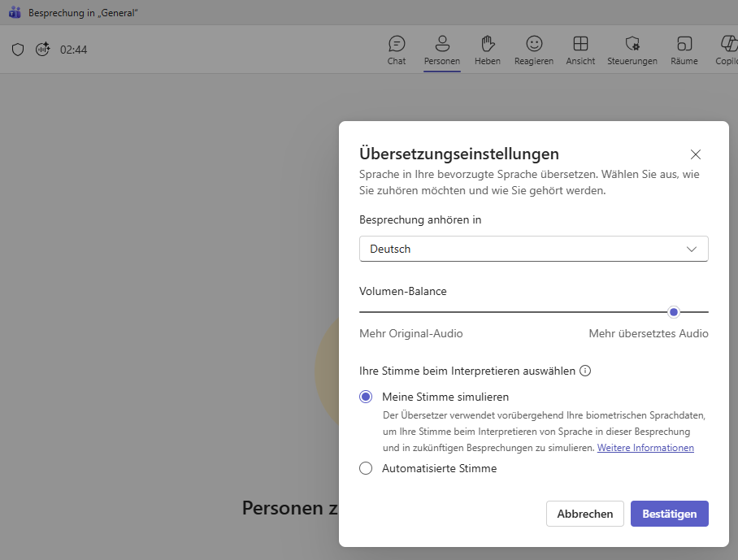
Task: Open the Steuerungen meeting controls
Action: [x=632, y=50]
